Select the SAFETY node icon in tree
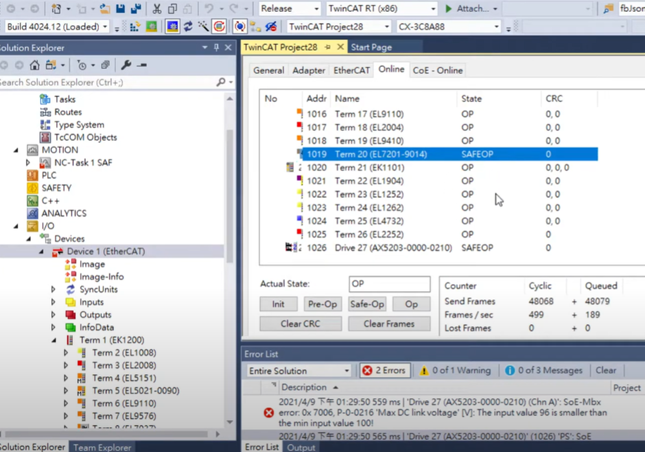Screen dimensions: 645x452 click(x=32, y=188)
